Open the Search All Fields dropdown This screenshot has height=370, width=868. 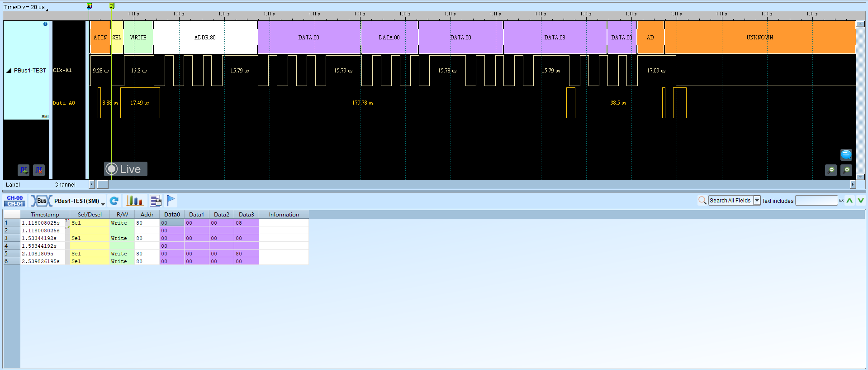pos(757,201)
